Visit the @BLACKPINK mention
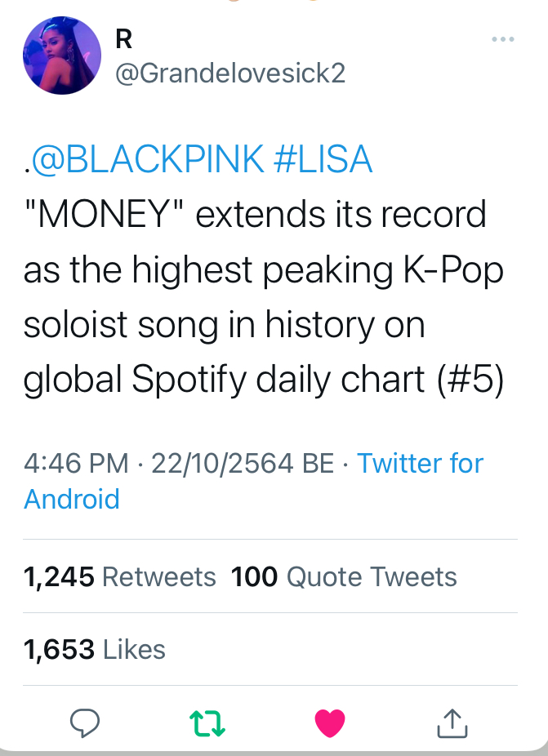 (147, 159)
